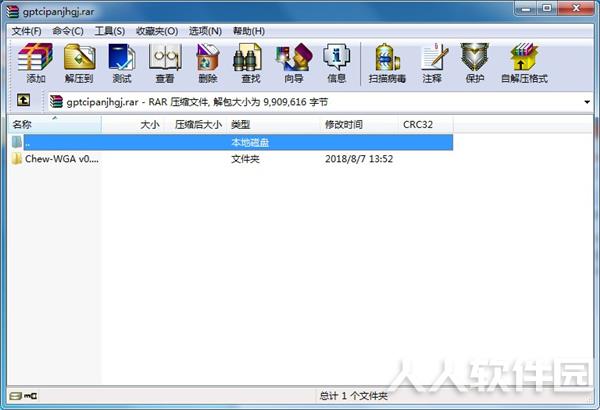Click the 解压到 (Extract To) icon
Screen dimensions: 600x410
pyautogui.click(x=79, y=63)
